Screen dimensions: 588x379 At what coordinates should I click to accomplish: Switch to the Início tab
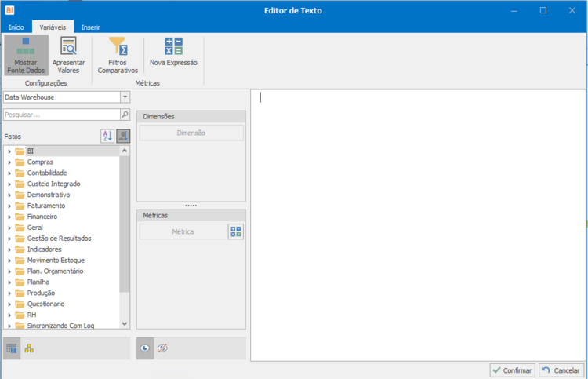click(16, 27)
